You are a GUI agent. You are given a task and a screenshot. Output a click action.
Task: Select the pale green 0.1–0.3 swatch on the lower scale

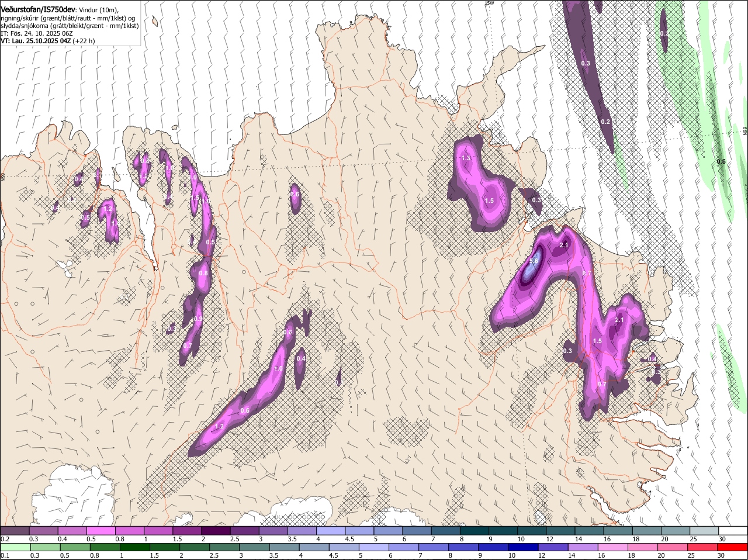[16, 547]
